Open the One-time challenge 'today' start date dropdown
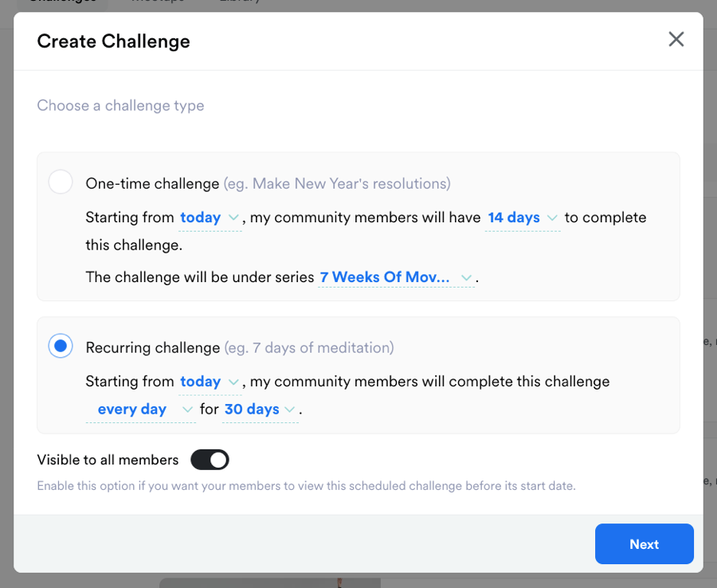Image resolution: width=717 pixels, height=588 pixels. [209, 218]
